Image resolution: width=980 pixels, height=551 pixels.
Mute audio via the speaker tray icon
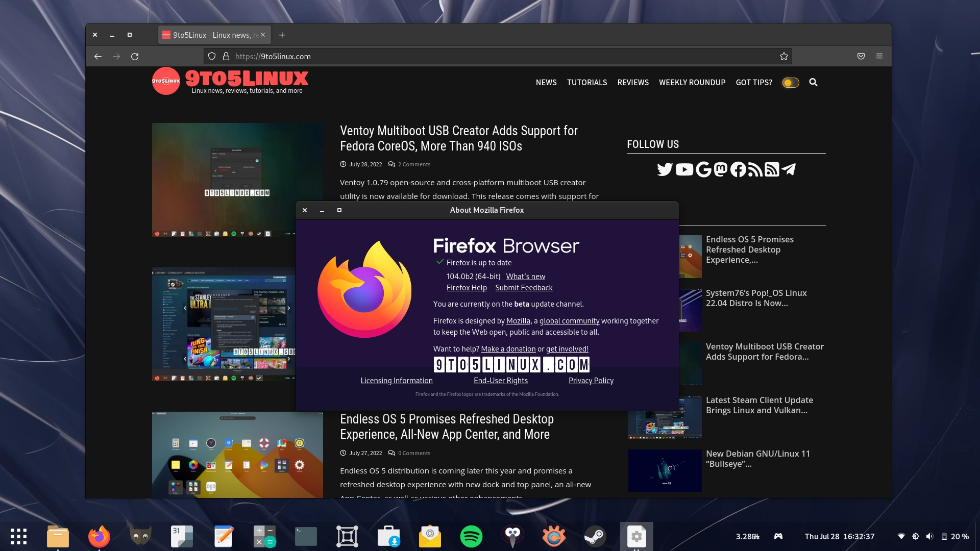[928, 536]
